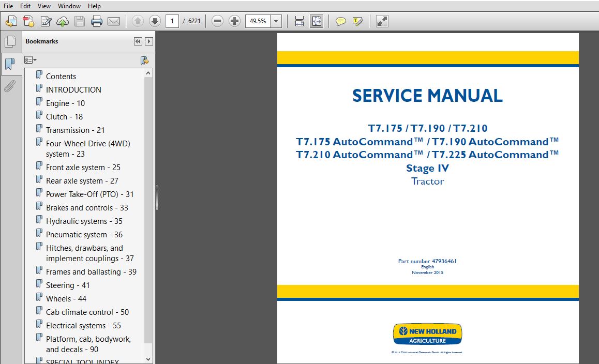Click the SERVICE MANUAL title text
The image size is (599, 364).
click(x=427, y=96)
